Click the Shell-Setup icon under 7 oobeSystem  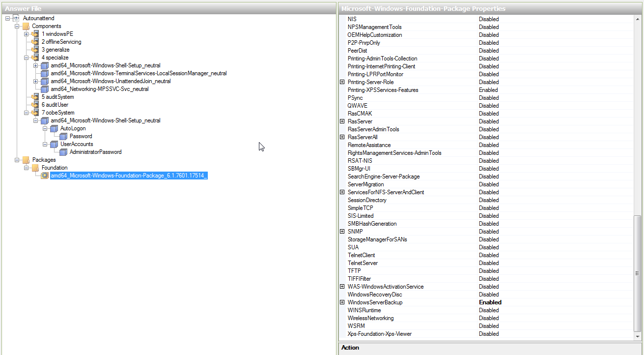(x=45, y=120)
